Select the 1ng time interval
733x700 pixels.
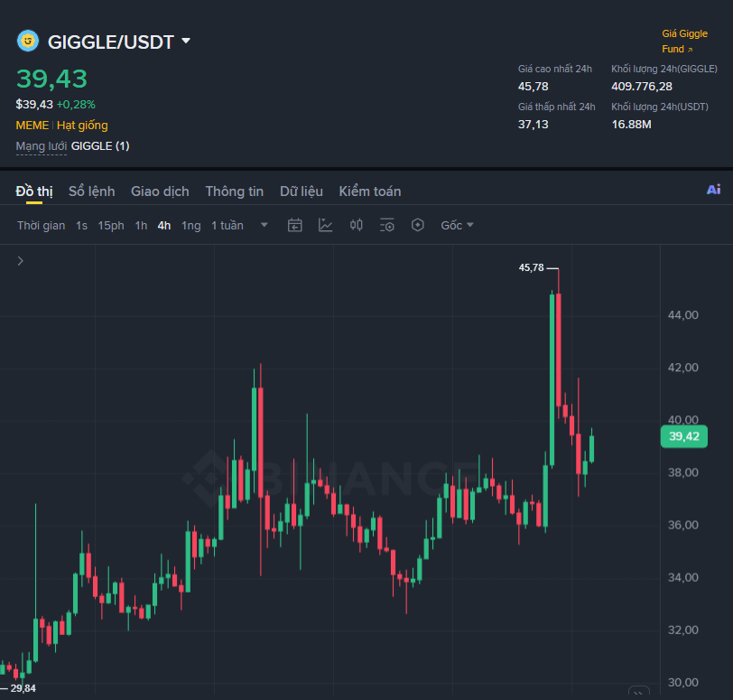(190, 226)
